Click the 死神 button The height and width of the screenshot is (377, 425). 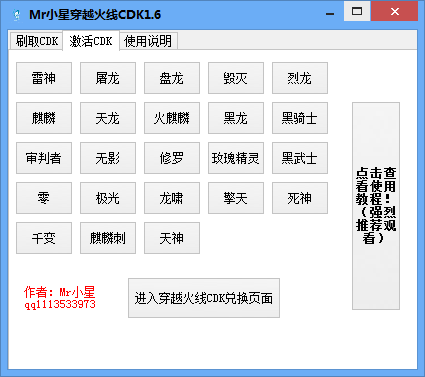300,198
